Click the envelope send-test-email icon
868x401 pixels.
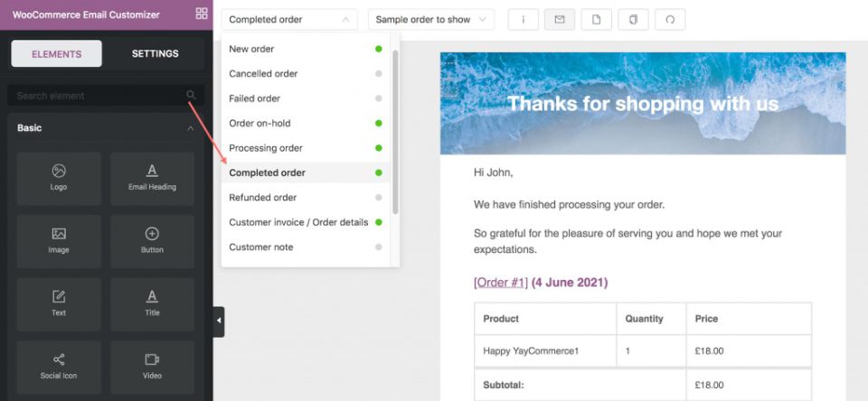(x=560, y=19)
